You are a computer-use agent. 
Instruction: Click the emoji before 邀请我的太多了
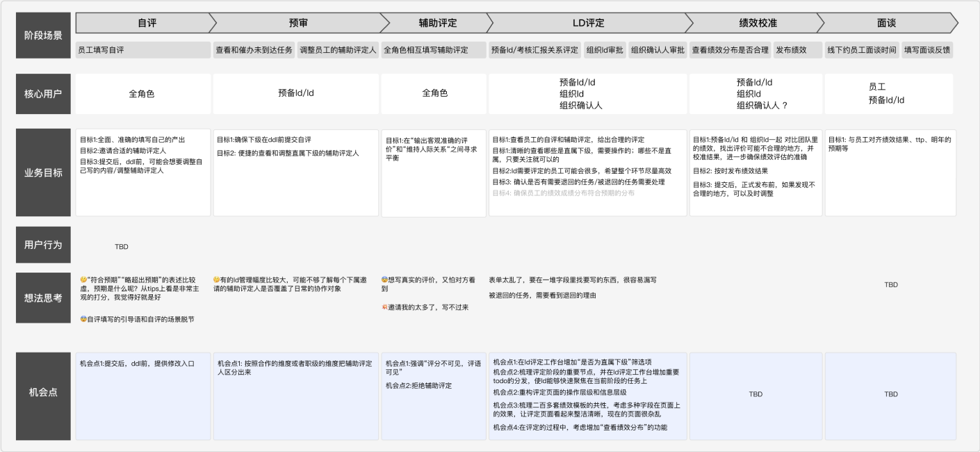[385, 307]
